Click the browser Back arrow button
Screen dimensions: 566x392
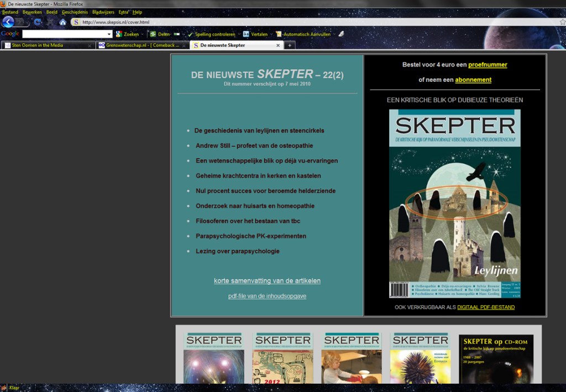(x=8, y=22)
